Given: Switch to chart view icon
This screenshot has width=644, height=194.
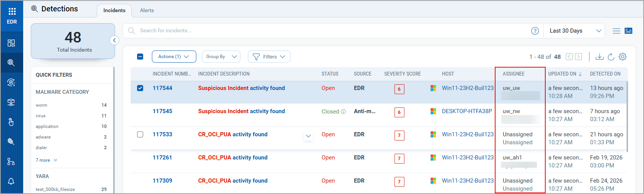Looking at the screenshot, I should (628, 31).
